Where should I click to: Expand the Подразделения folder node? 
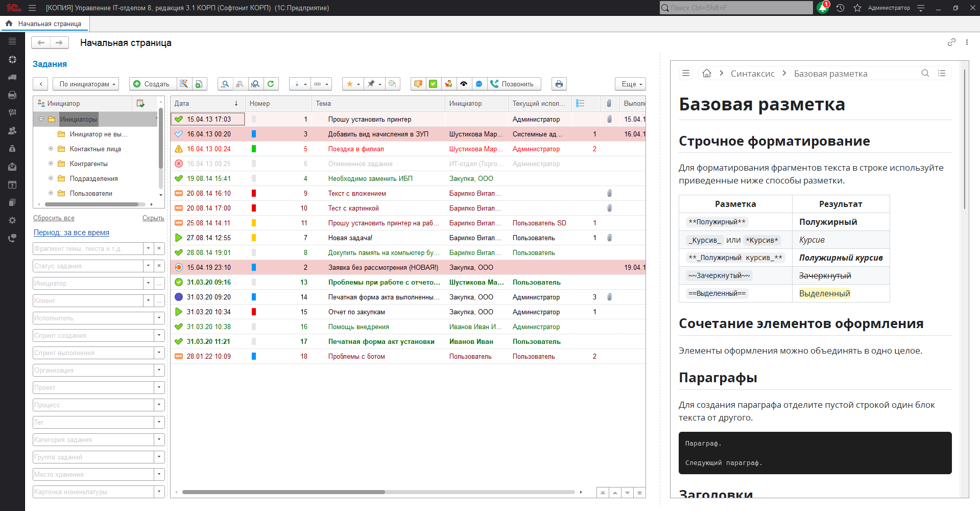point(51,178)
